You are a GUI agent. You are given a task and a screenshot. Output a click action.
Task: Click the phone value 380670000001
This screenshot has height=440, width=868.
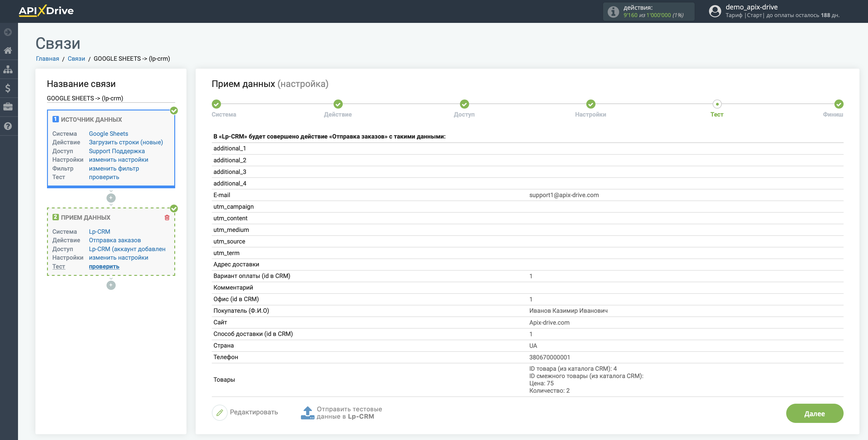(549, 357)
